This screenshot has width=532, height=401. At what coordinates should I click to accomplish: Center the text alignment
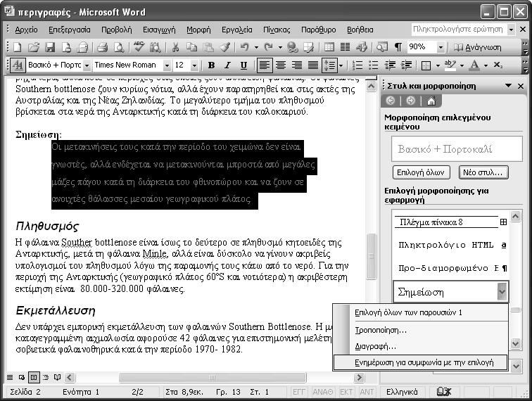coord(281,65)
